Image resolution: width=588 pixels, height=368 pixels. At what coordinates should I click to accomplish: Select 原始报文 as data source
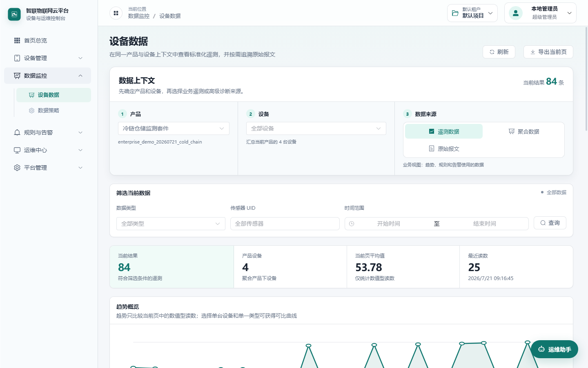[444, 149]
